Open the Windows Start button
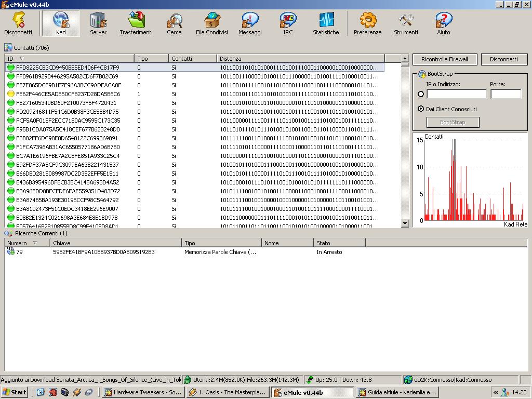The height and width of the screenshot is (399, 532). click(x=15, y=392)
